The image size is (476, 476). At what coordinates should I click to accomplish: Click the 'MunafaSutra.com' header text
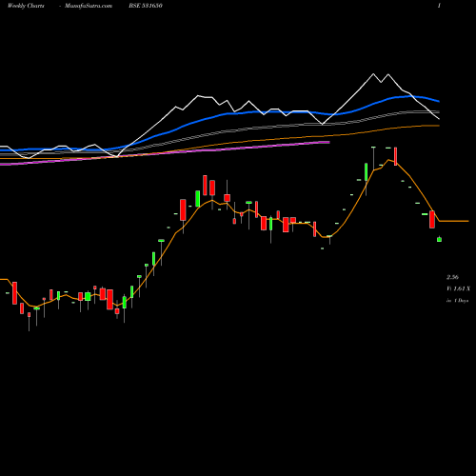pos(89,6)
